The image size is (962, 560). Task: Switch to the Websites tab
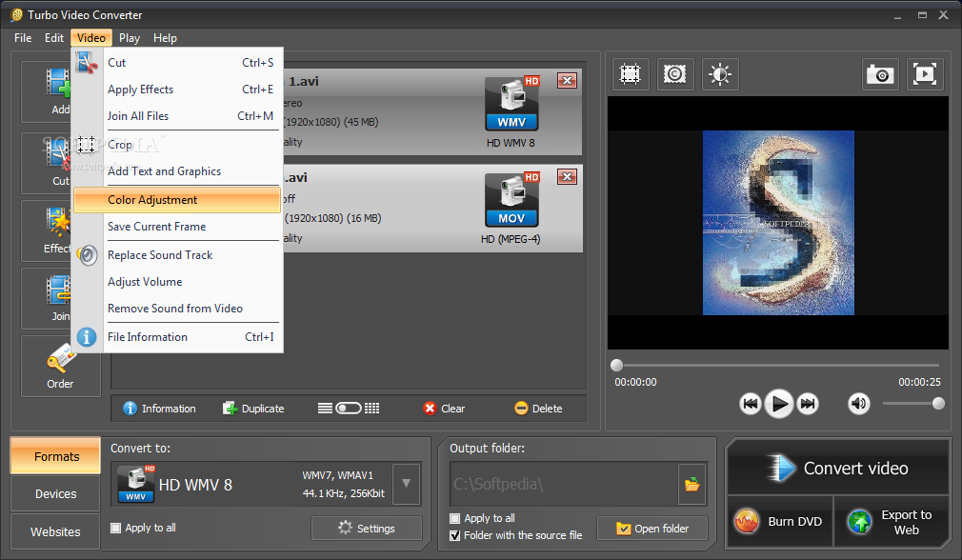(56, 531)
